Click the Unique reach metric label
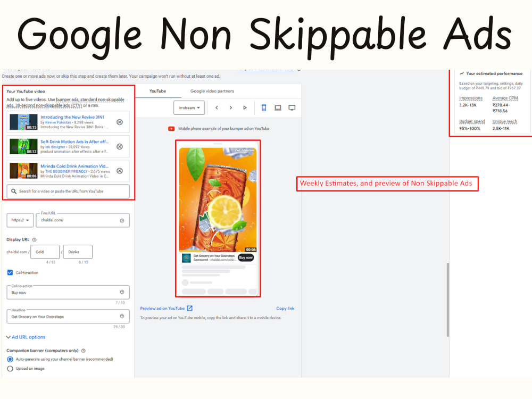532x399 pixels. point(504,121)
